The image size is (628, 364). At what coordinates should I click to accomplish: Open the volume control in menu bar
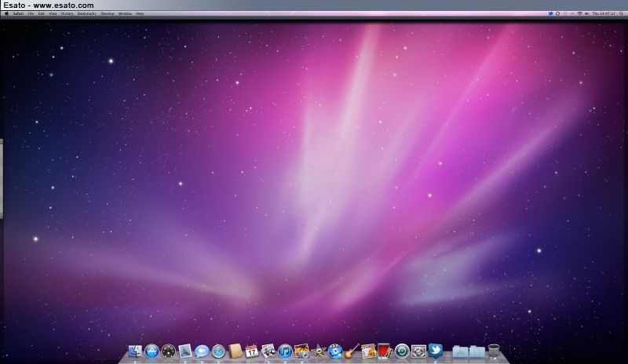tap(586, 13)
